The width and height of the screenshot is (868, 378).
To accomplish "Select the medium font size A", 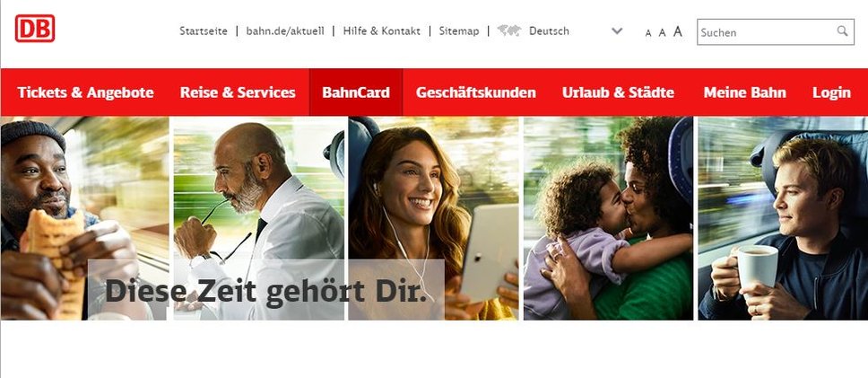I will (x=662, y=32).
